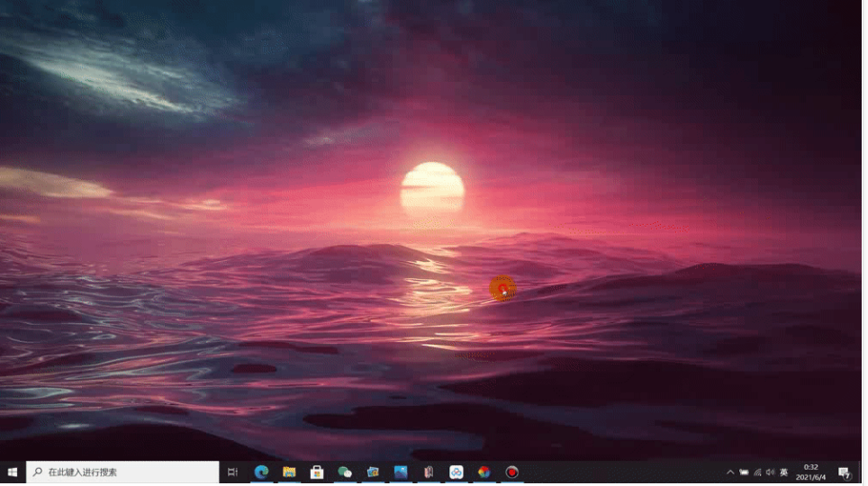Click the taskbar icon right of WeChat
Image resolution: width=868 pixels, height=486 pixels.
pos(373,472)
